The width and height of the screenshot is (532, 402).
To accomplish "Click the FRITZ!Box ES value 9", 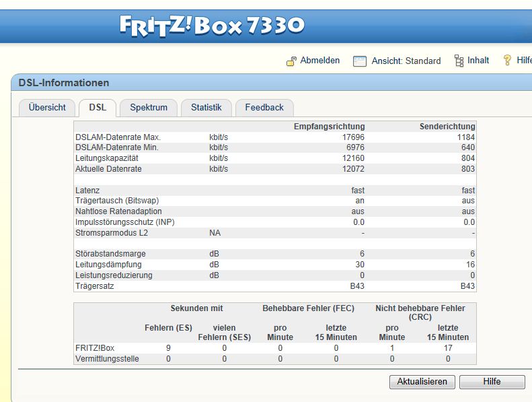I will click(x=168, y=348).
